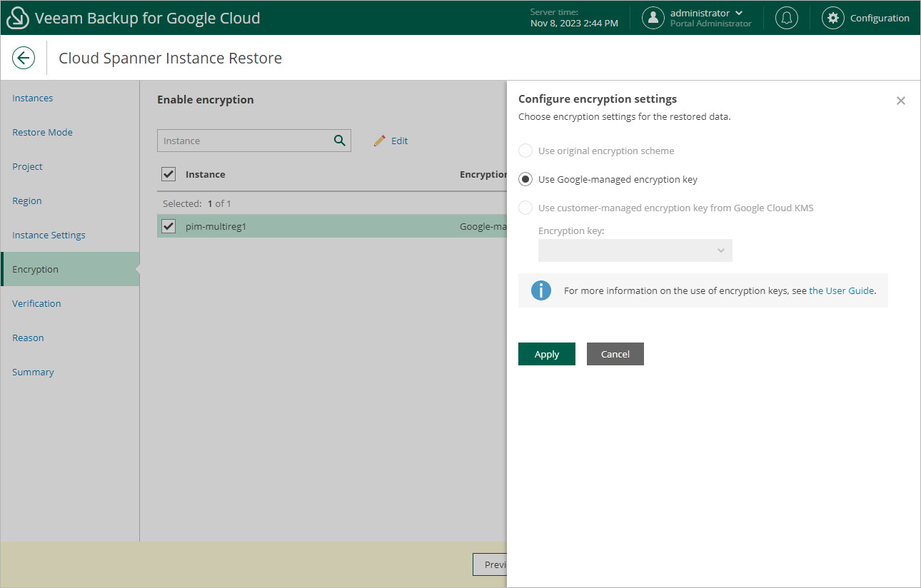Click the Selected: 1 of 1 text
The image size is (921, 588).
(x=197, y=203)
